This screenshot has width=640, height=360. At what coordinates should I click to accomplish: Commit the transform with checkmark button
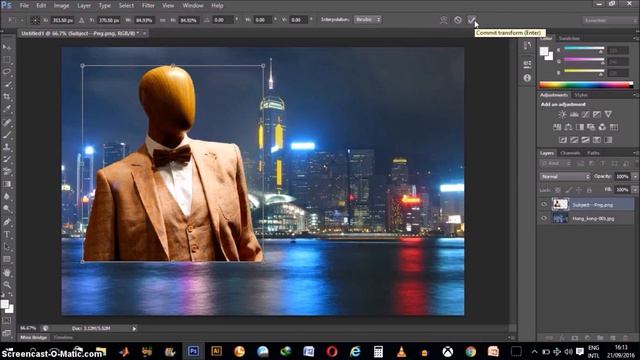click(471, 20)
